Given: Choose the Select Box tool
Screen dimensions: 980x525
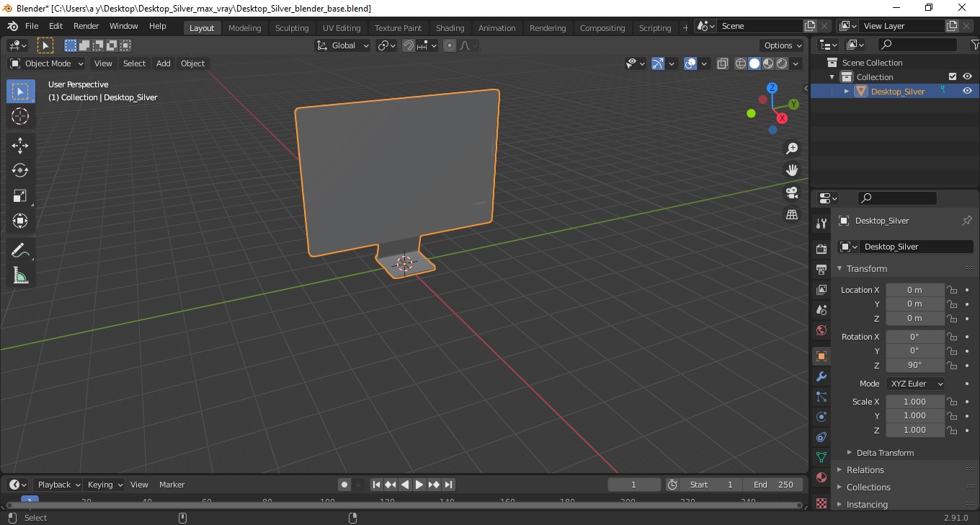Looking at the screenshot, I should coord(20,91).
